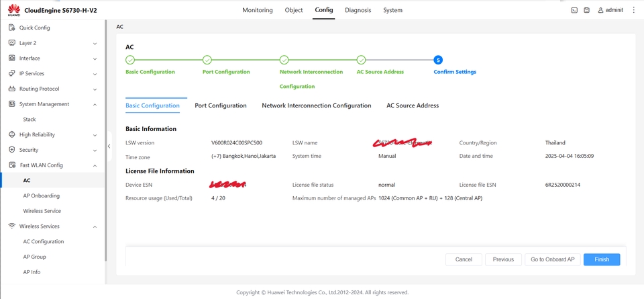The width and height of the screenshot is (644, 299).
Task: Open the System top menu
Action: [x=392, y=10]
